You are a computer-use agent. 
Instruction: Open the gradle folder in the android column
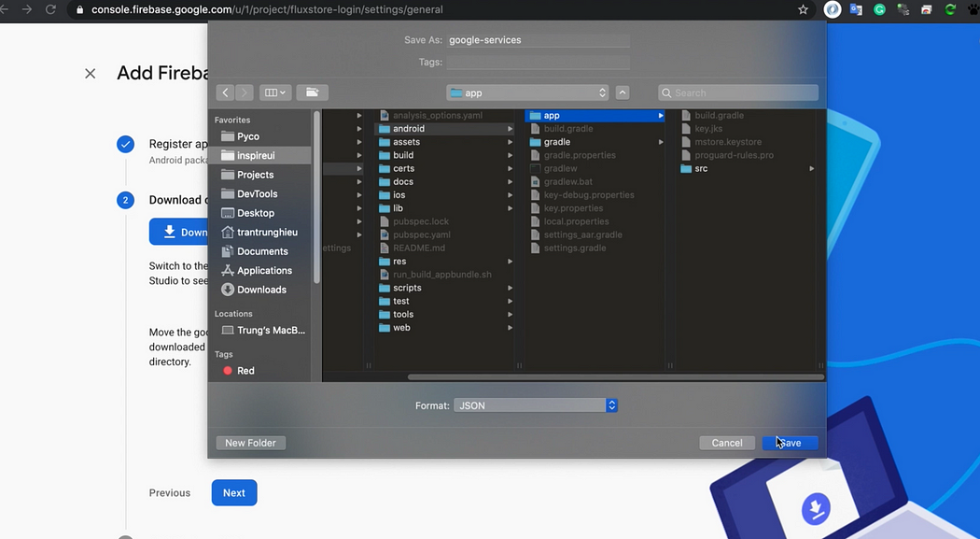click(556, 142)
